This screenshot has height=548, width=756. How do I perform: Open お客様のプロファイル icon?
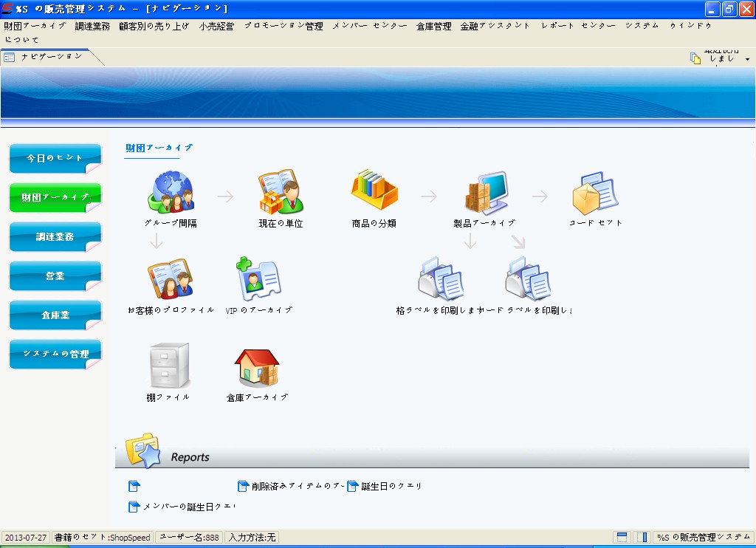click(x=170, y=279)
